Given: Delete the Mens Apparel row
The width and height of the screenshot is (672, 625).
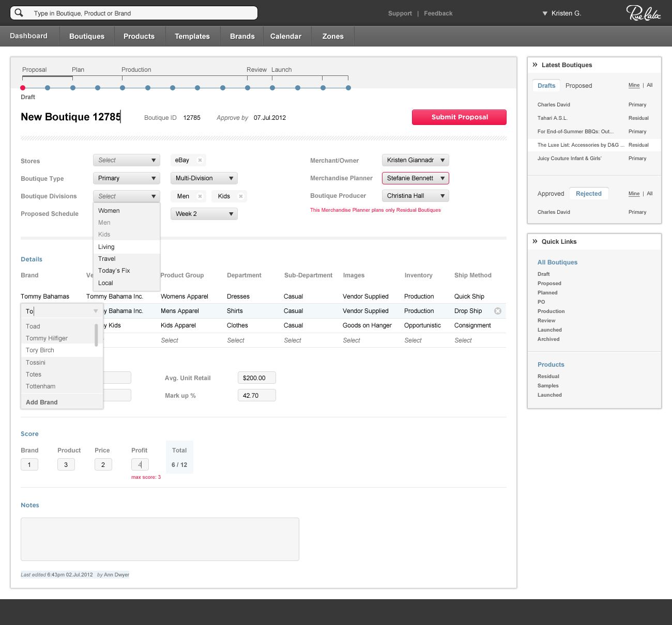Looking at the screenshot, I should (498, 311).
